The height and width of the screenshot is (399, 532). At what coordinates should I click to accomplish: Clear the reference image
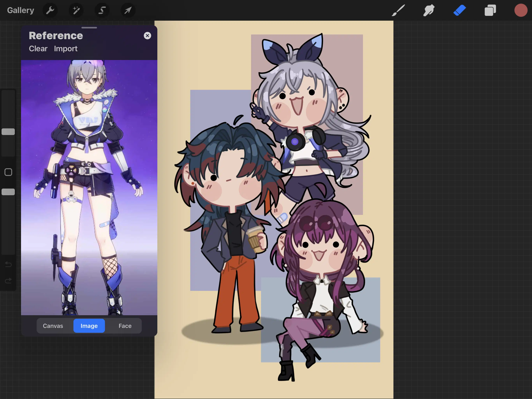point(38,49)
